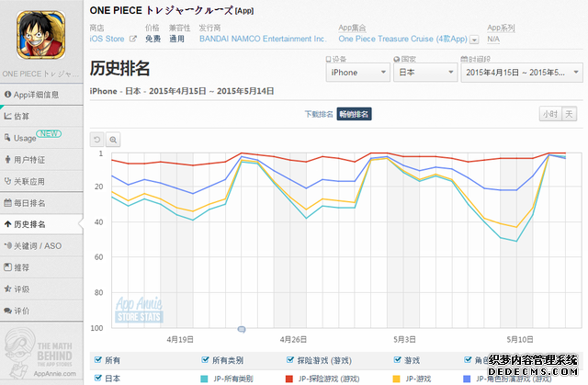The width and height of the screenshot is (588, 385).
Task: Open 评级 in the sidebar
Action: point(41,289)
